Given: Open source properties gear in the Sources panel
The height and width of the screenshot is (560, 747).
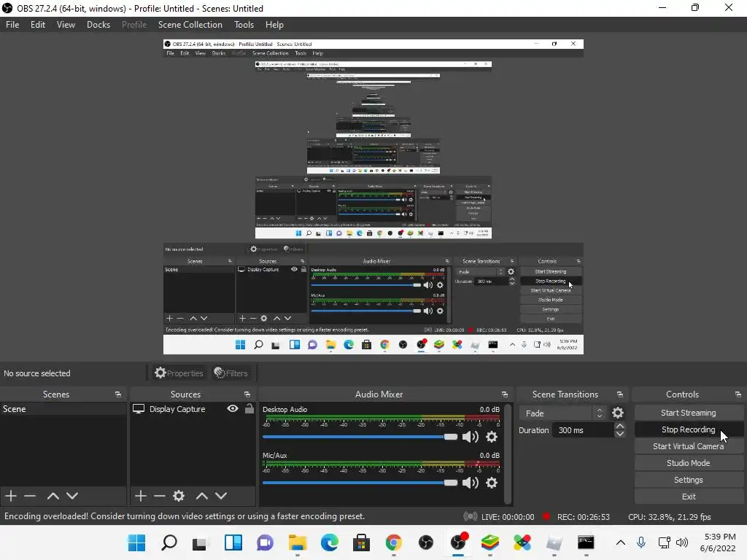Looking at the screenshot, I should (179, 496).
